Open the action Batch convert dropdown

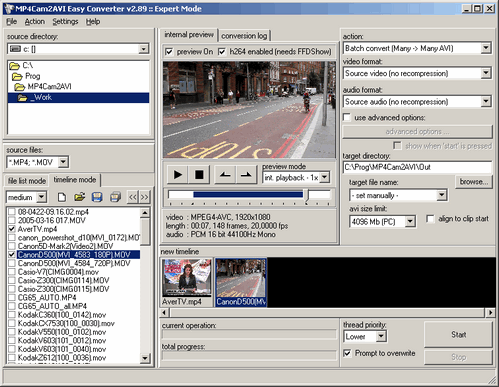pos(486,48)
